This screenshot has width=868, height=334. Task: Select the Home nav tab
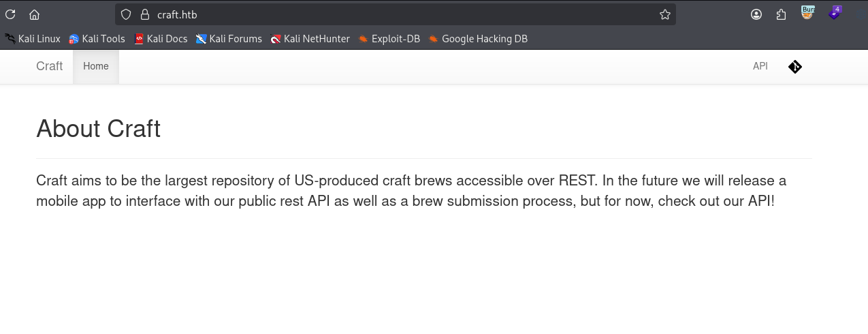tap(96, 67)
